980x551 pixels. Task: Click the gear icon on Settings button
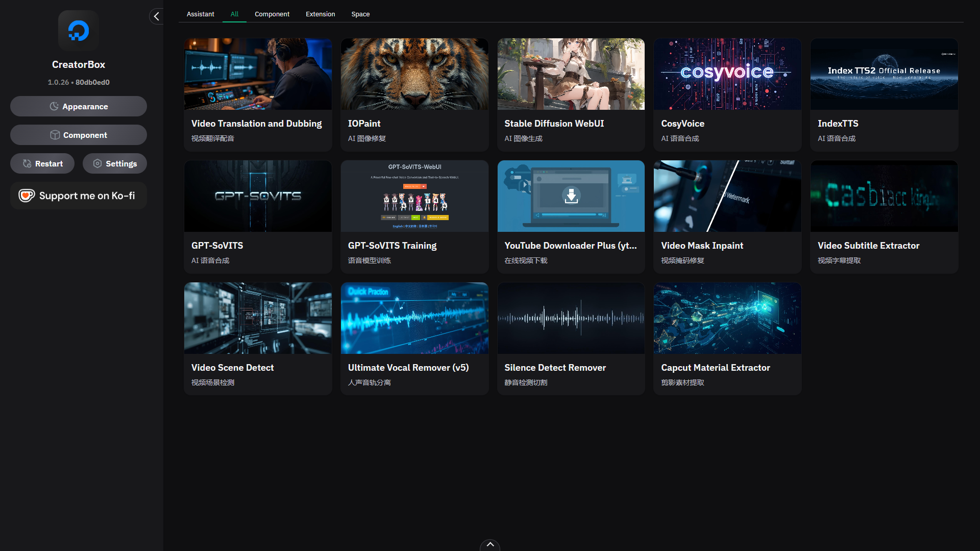tap(97, 163)
